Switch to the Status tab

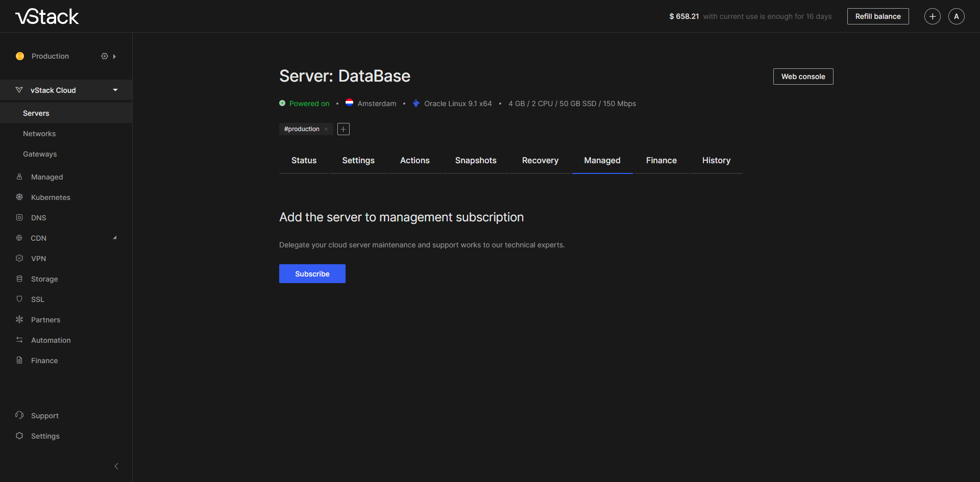[x=304, y=160]
